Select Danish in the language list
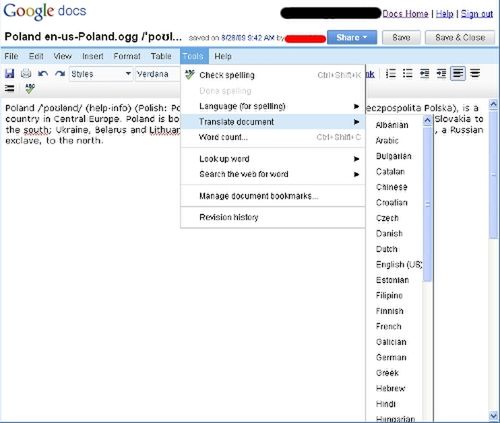This screenshot has width=500, height=423. (x=389, y=234)
